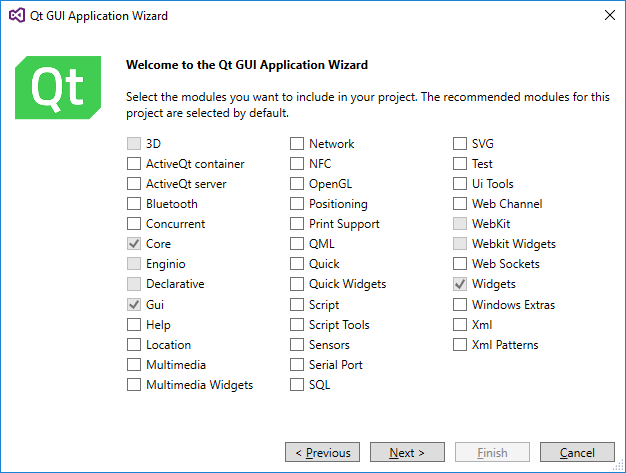Image resolution: width=626 pixels, height=473 pixels.
Task: Enable the Bluetooth module
Action: (x=134, y=204)
